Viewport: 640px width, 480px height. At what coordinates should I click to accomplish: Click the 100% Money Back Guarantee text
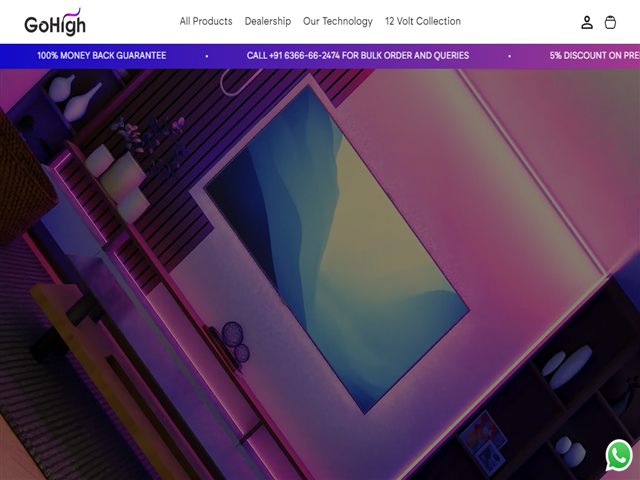102,56
